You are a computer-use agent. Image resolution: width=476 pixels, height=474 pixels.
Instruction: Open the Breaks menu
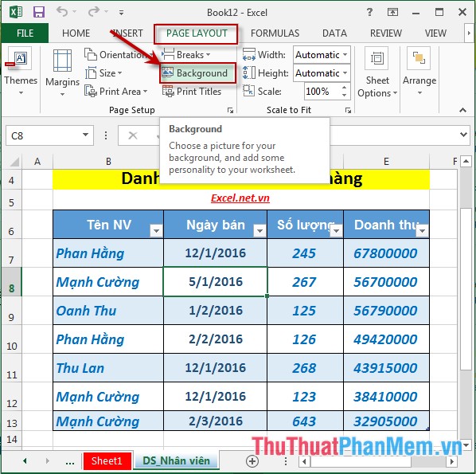[185, 55]
